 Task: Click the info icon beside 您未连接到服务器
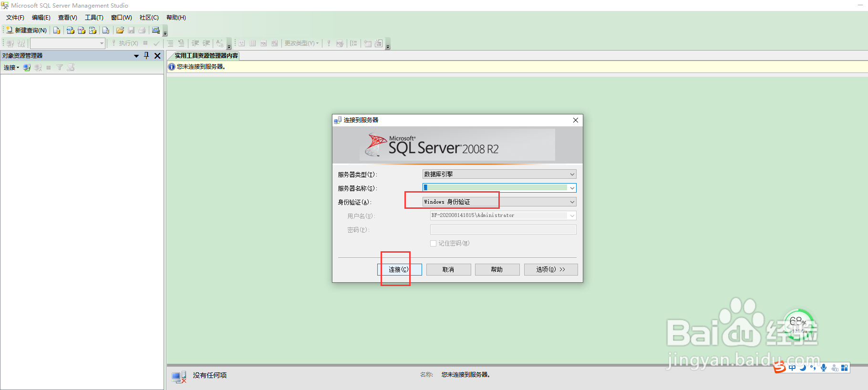[172, 67]
